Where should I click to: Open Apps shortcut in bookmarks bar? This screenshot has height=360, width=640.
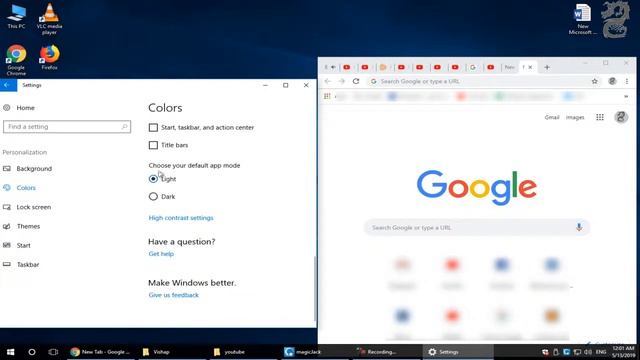click(327, 96)
